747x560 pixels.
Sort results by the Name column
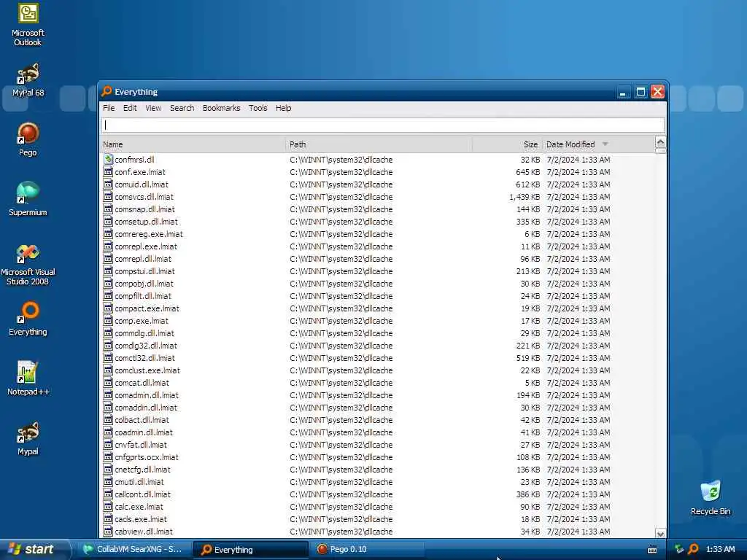coord(193,144)
